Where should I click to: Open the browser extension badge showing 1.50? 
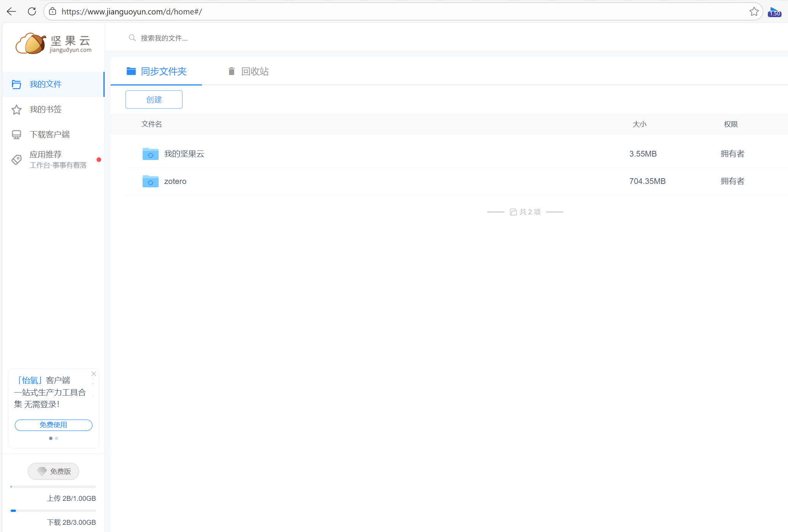click(x=774, y=12)
